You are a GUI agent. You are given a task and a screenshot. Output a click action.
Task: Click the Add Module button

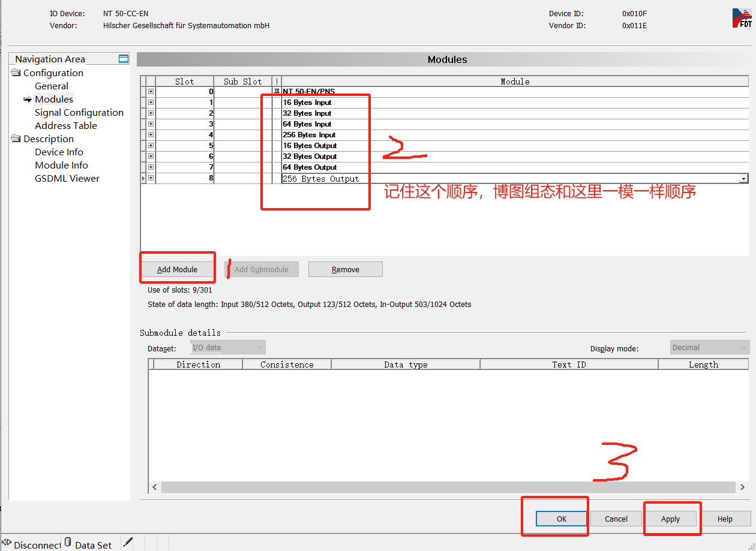(x=177, y=269)
